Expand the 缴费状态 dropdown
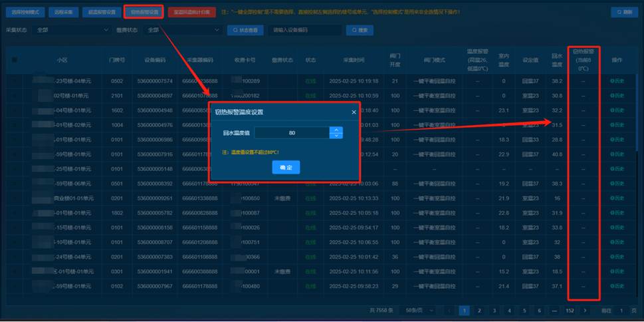The height and width of the screenshot is (322, 644). coord(183,31)
